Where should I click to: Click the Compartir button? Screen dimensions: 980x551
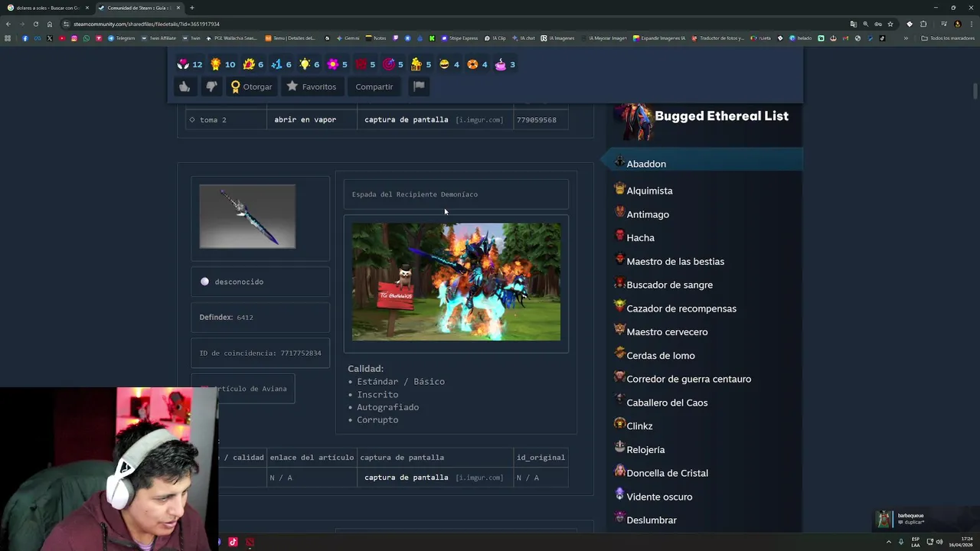(374, 86)
